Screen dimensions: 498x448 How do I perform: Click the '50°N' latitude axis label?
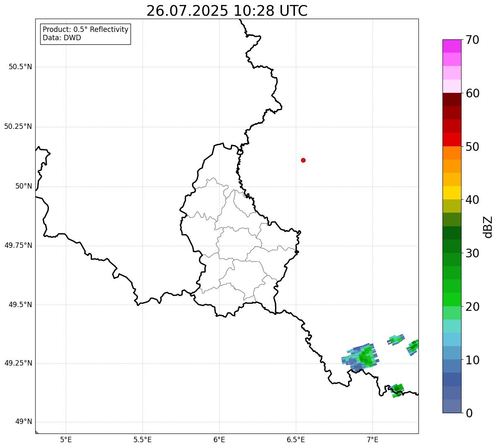pos(24,186)
